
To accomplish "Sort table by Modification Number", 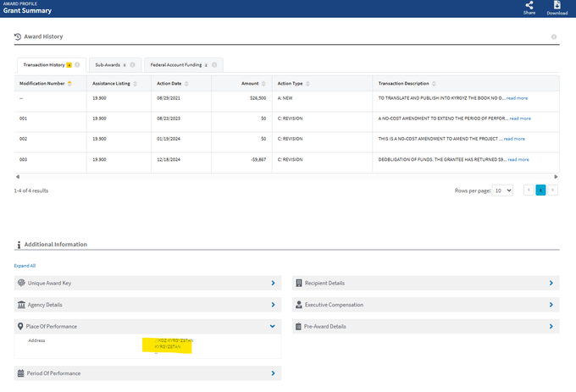I will click(x=69, y=84).
